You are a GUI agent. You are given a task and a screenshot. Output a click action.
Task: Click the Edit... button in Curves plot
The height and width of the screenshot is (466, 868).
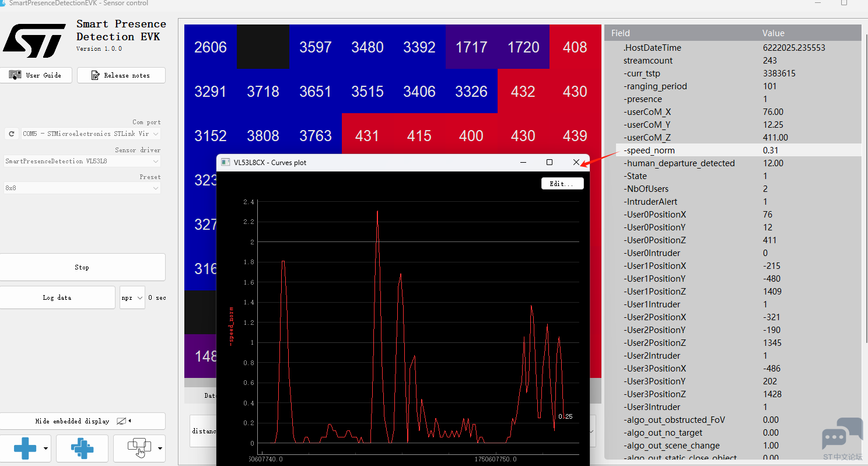tap(562, 183)
